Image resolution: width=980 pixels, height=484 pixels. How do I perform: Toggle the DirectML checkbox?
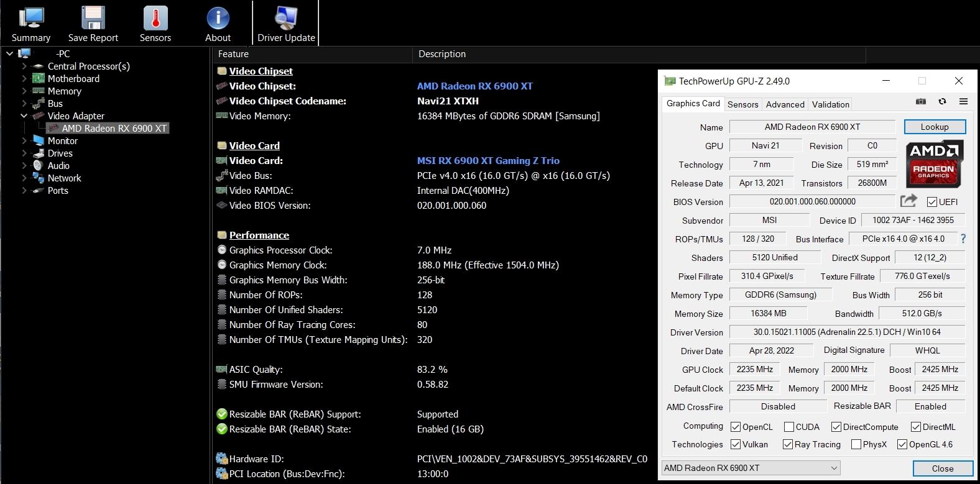pos(915,427)
